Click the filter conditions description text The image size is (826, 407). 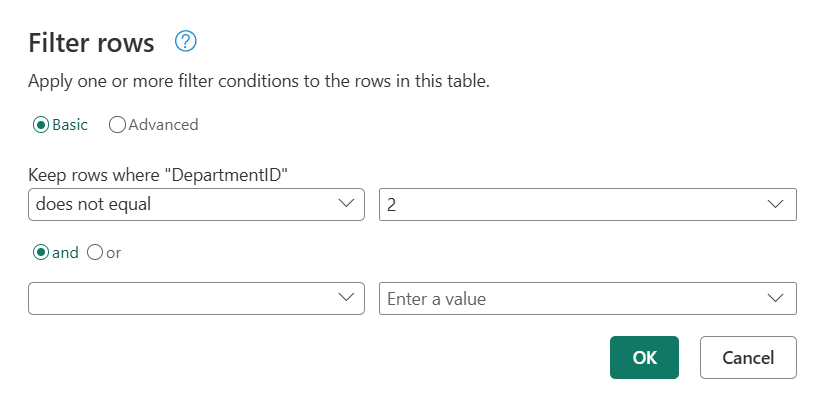tap(258, 81)
